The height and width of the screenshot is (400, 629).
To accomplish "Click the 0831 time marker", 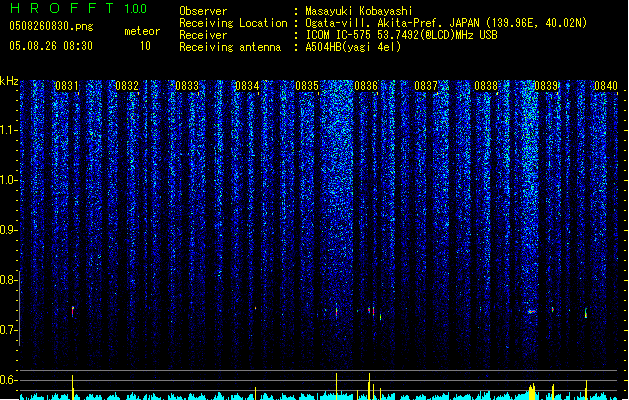I will (67, 86).
